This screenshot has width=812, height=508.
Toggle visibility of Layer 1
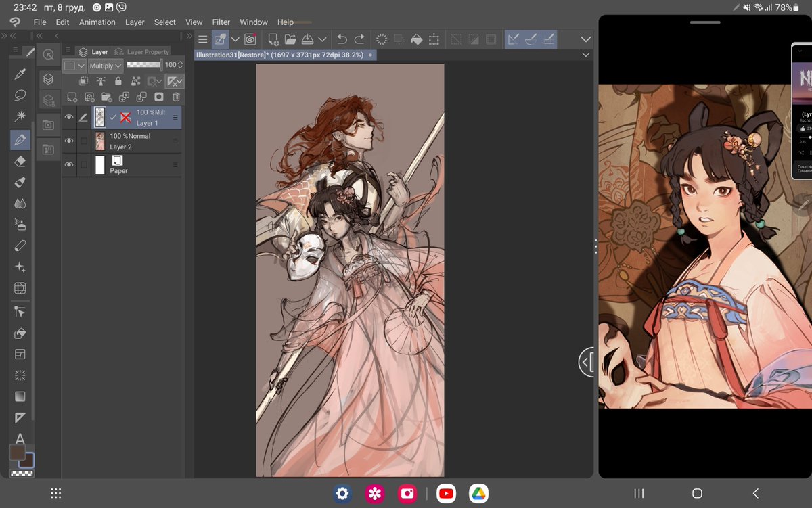69,118
